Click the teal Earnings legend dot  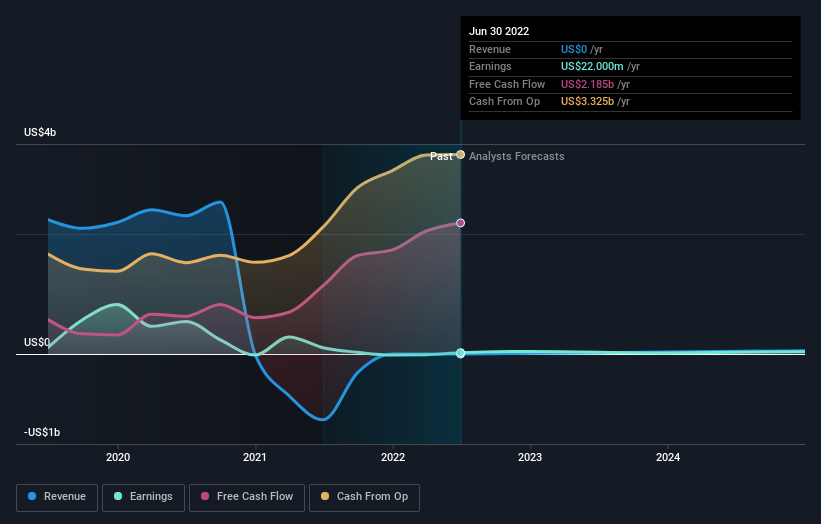[118, 496]
